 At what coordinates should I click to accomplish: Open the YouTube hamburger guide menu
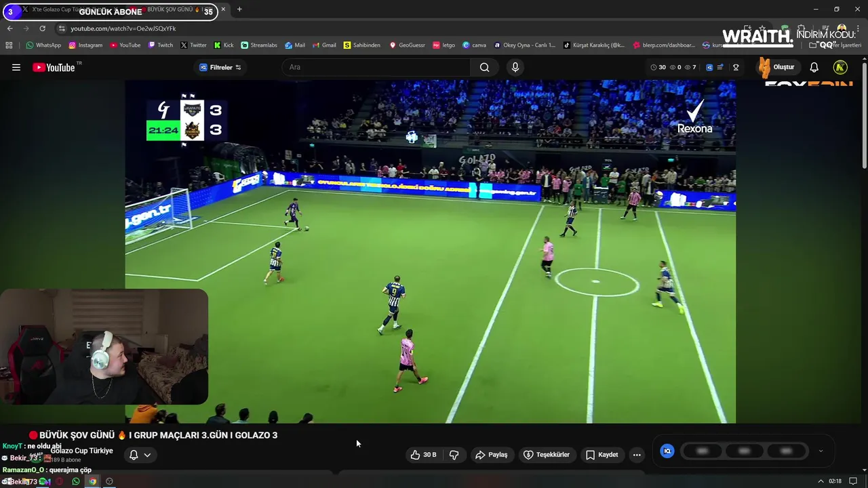coord(16,67)
